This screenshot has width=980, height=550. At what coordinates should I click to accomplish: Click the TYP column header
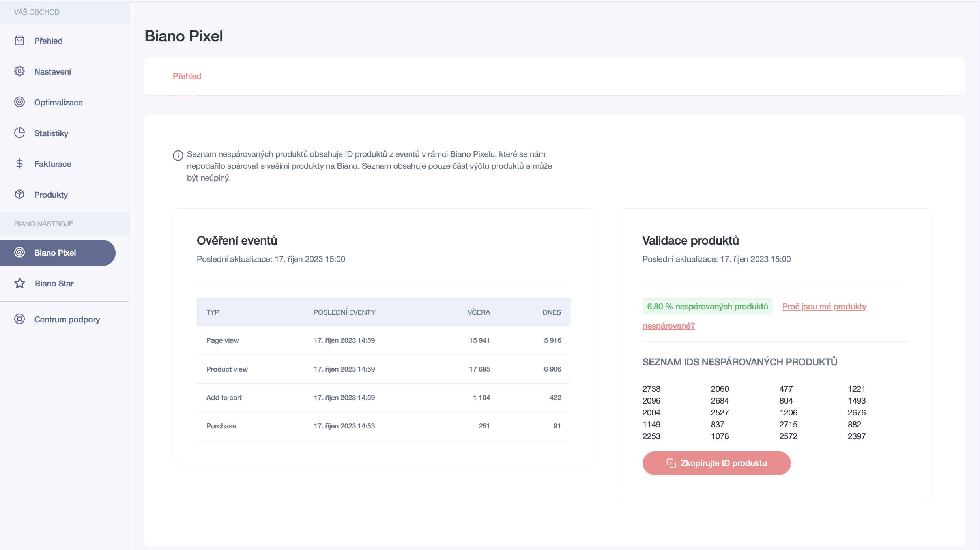[x=213, y=312]
